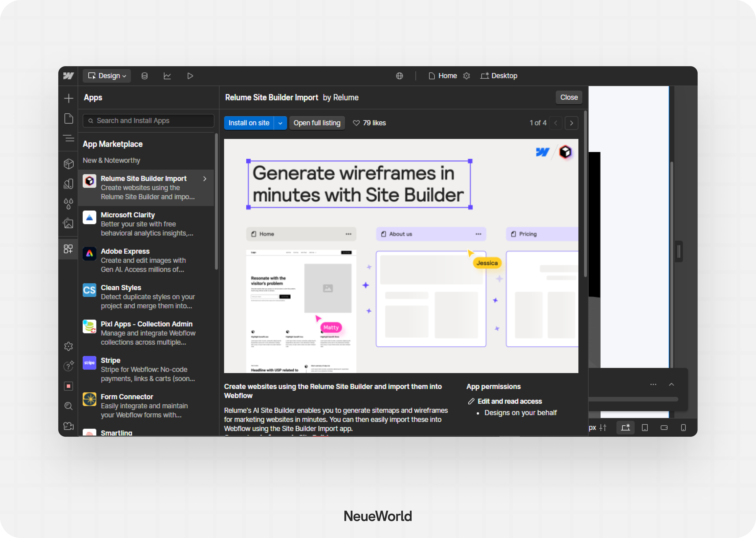Open the Find search icon in sidebar
The height and width of the screenshot is (538, 756).
pyautogui.click(x=69, y=406)
